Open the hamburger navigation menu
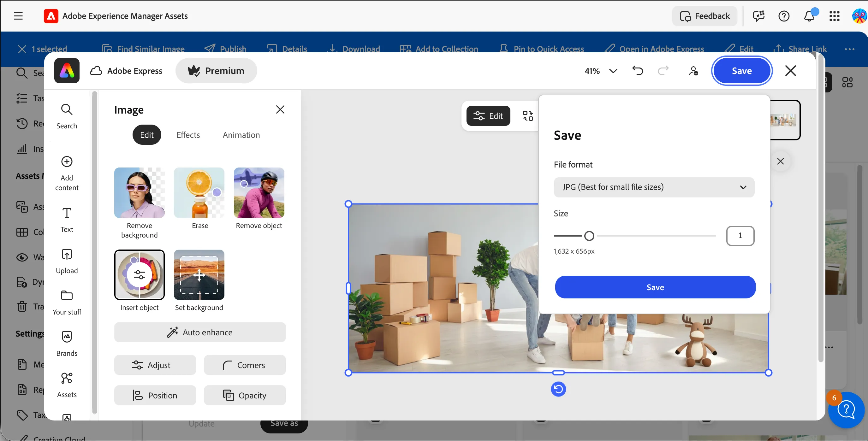 pos(18,16)
